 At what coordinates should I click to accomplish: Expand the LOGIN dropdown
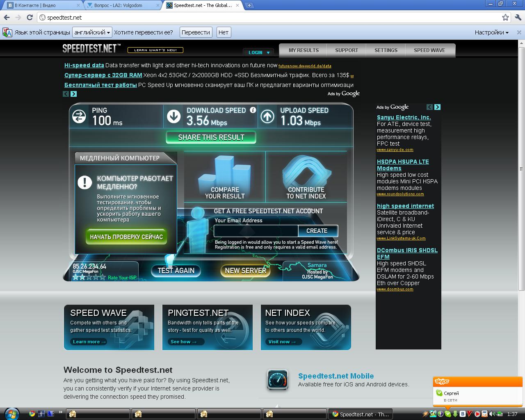coord(259,52)
